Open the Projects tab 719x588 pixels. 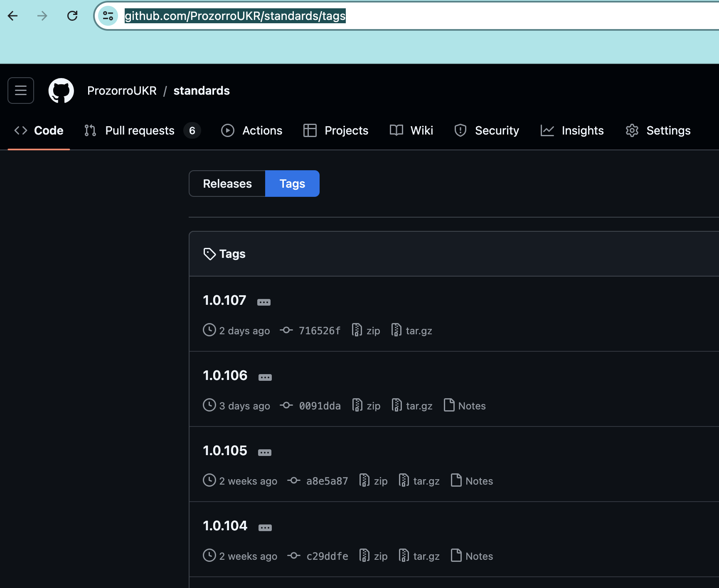tap(336, 130)
